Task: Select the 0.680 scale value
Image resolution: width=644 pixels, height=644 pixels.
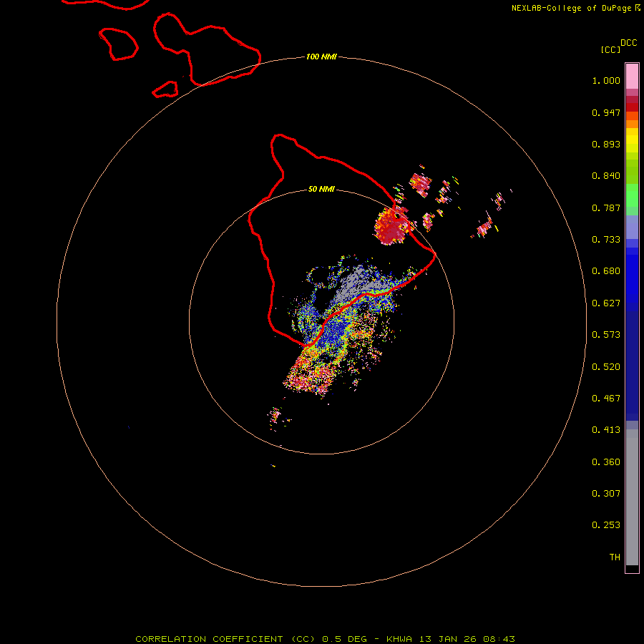Action: tap(606, 271)
